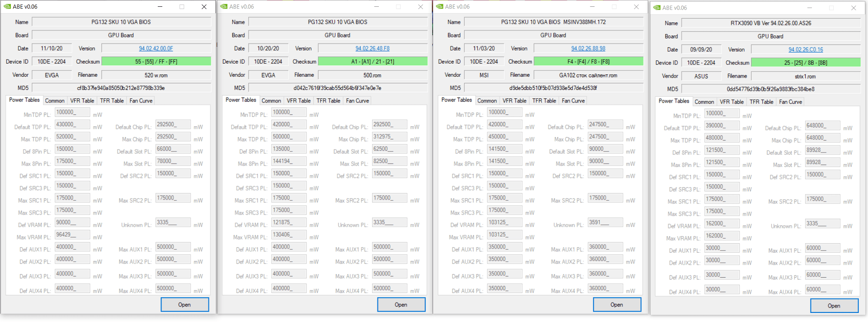868x322 pixels.
Task: Minimize the first ABE window with 520 w.rom
Action: click(x=160, y=7)
